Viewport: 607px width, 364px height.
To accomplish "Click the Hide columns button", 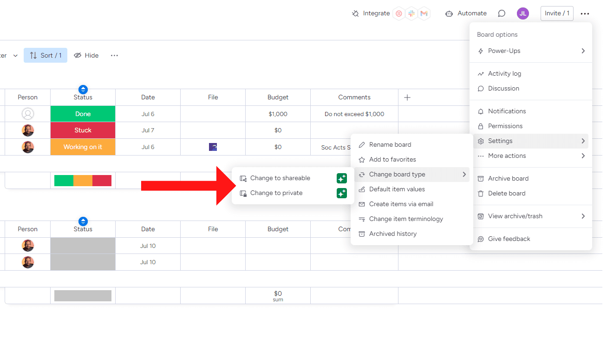I will click(86, 55).
